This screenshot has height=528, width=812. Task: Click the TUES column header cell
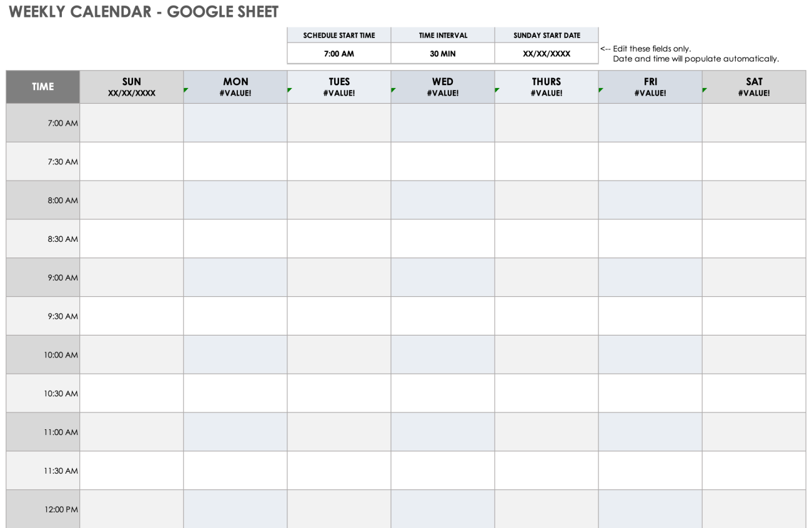pos(339,87)
